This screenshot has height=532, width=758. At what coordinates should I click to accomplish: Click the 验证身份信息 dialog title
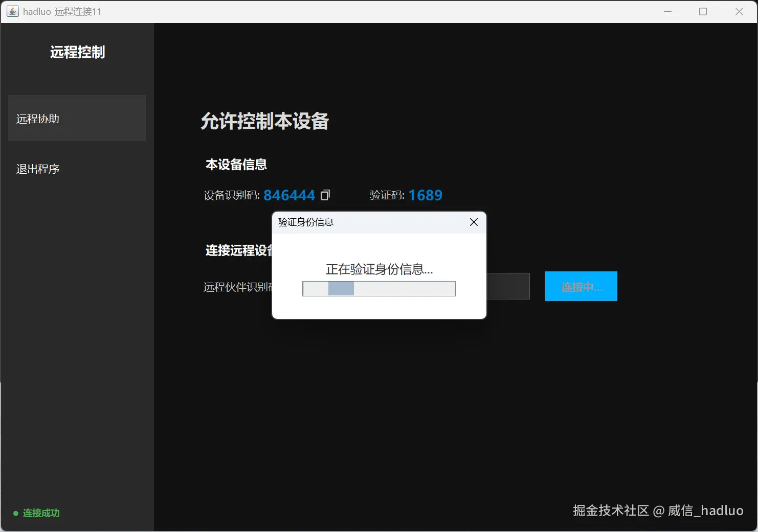click(x=306, y=222)
